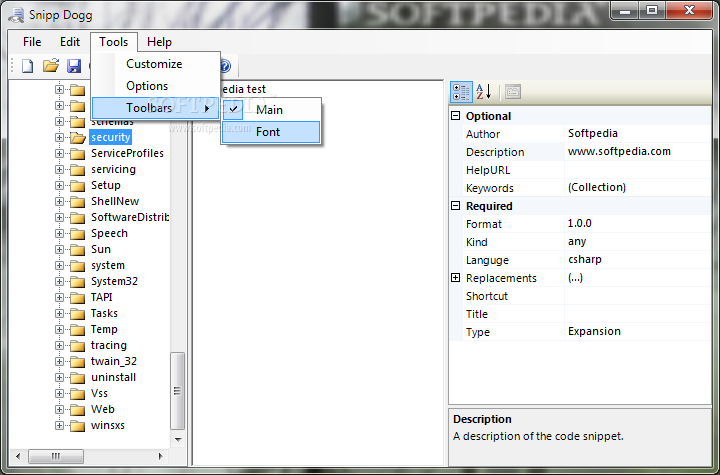Select the TAPI folder
The width and height of the screenshot is (720, 475).
point(101,297)
